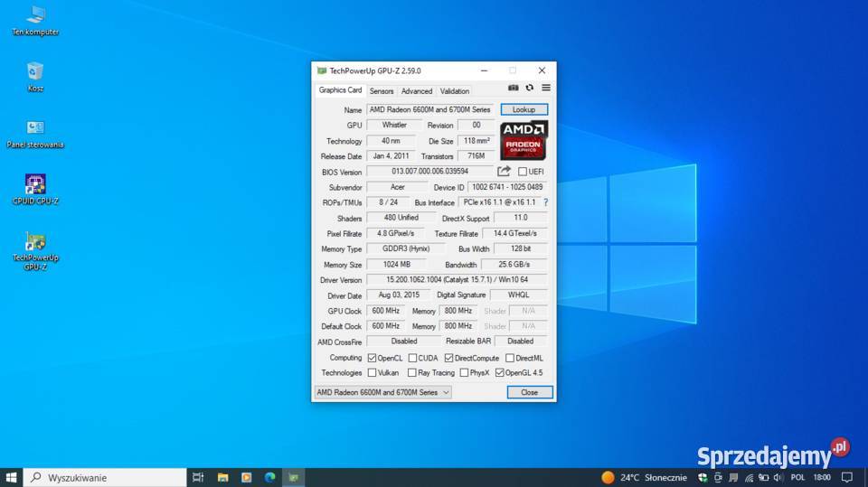Switch to the Advanced tab
Screen dimensions: 868x487
[417, 91]
